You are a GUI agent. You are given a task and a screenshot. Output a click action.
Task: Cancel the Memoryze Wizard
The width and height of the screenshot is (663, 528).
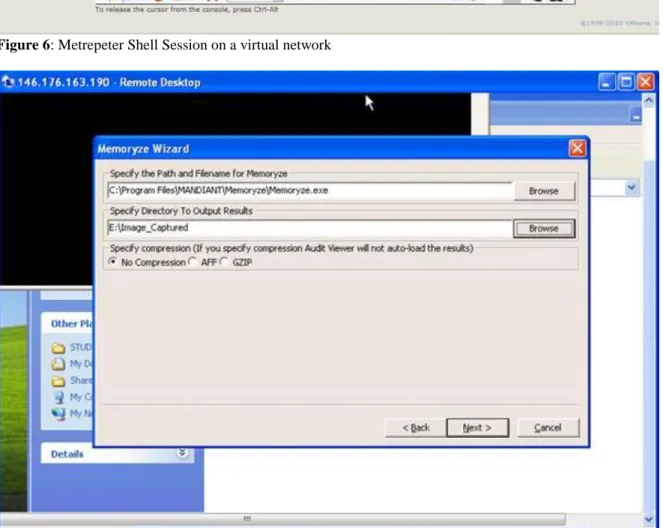pyautogui.click(x=548, y=428)
